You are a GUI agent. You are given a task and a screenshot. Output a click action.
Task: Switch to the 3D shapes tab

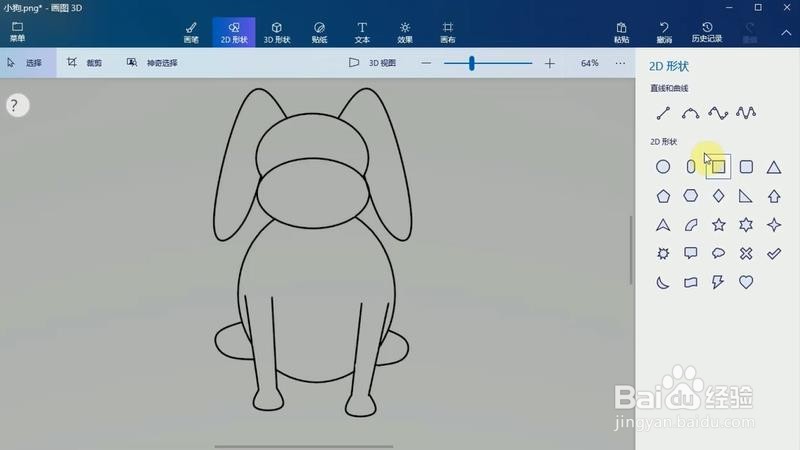click(x=277, y=32)
